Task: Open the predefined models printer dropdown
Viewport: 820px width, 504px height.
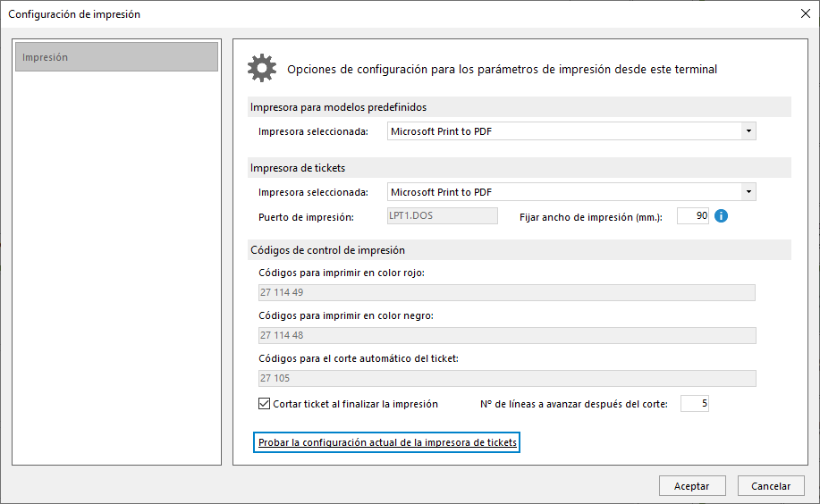Action: coord(748,131)
